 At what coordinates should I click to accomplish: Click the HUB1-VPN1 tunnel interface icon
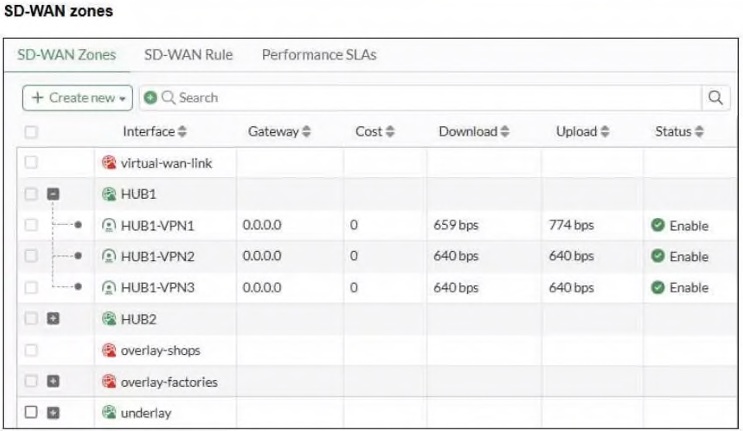click(x=110, y=226)
